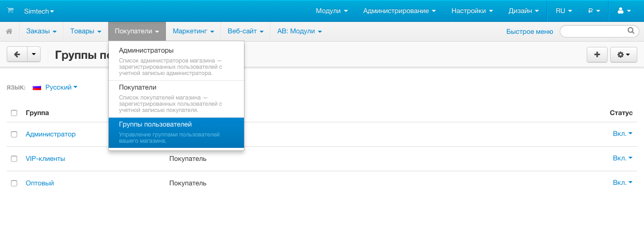Check the Оптовый row checkbox

tap(14, 183)
